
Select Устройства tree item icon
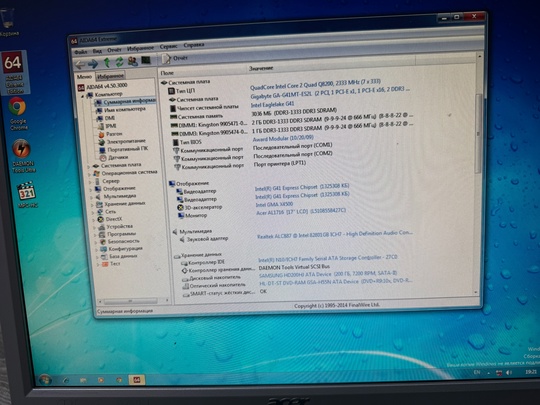[x=101, y=227]
